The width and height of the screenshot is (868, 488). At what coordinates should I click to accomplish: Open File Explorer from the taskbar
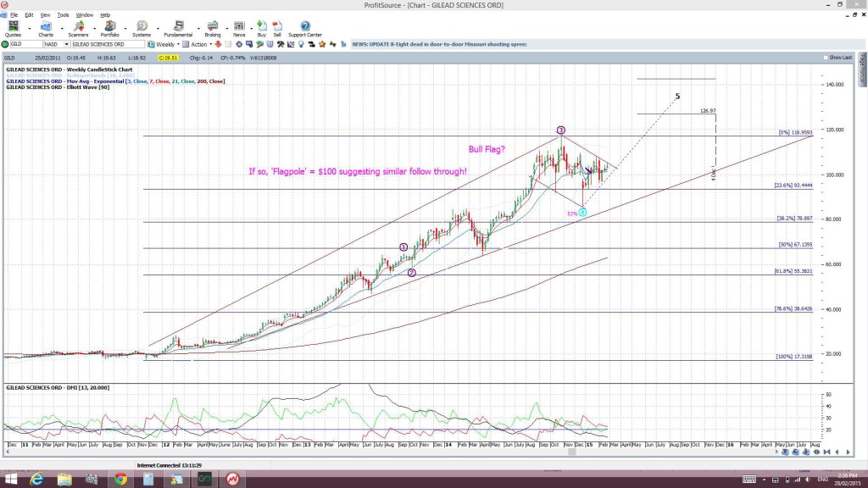(x=64, y=480)
